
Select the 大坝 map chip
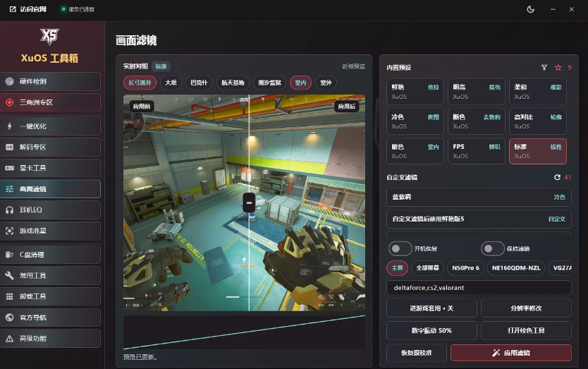coord(171,83)
